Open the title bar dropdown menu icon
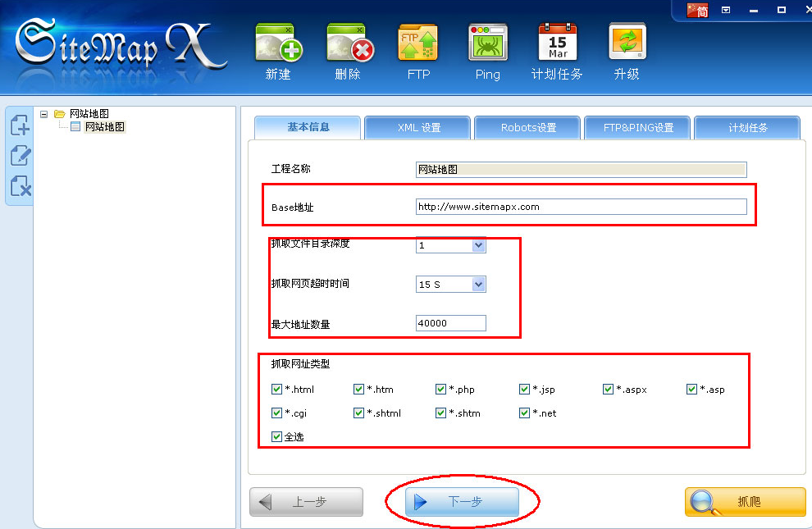 (x=726, y=11)
